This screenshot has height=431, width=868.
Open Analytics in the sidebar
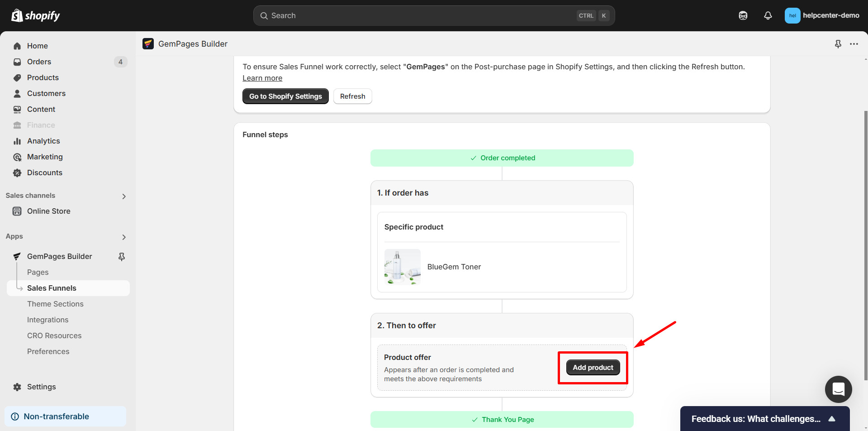43,141
